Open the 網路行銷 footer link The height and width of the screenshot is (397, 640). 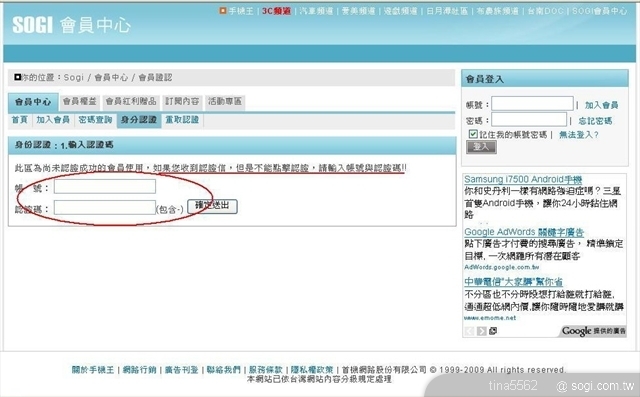coord(139,370)
